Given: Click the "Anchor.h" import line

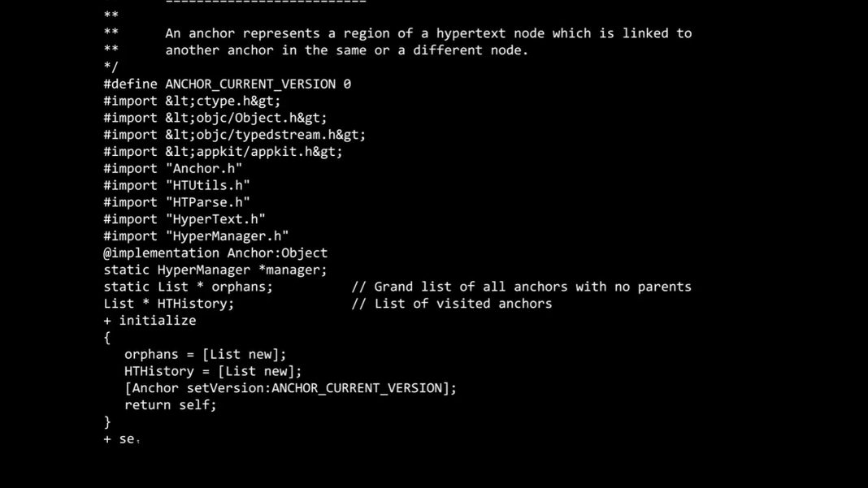Looking at the screenshot, I should pos(172,169).
